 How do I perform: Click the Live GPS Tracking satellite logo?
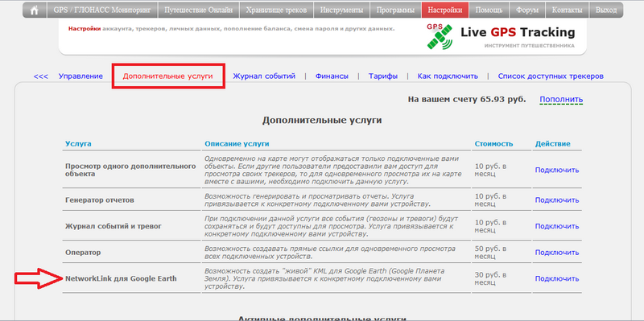tap(440, 36)
